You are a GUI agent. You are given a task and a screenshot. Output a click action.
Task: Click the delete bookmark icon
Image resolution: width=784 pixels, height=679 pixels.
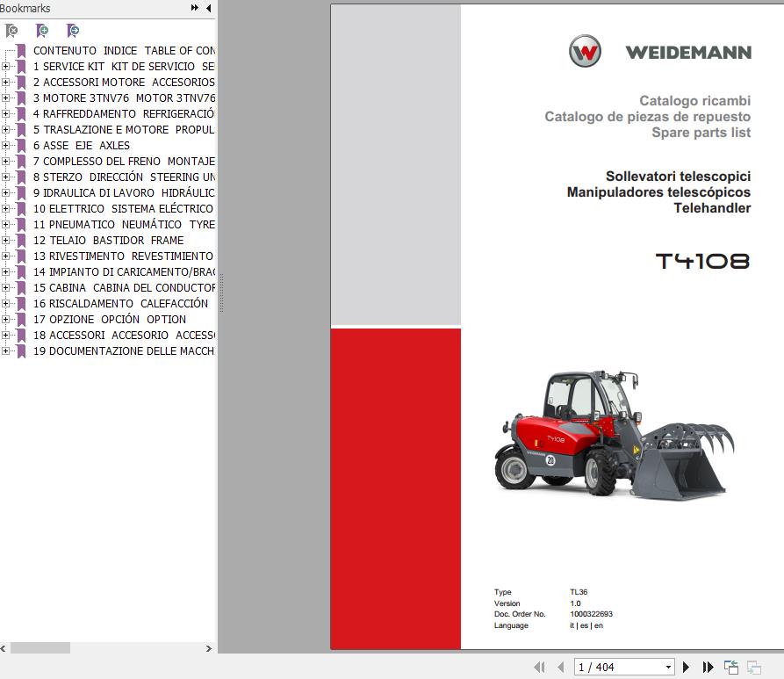tap(11, 31)
